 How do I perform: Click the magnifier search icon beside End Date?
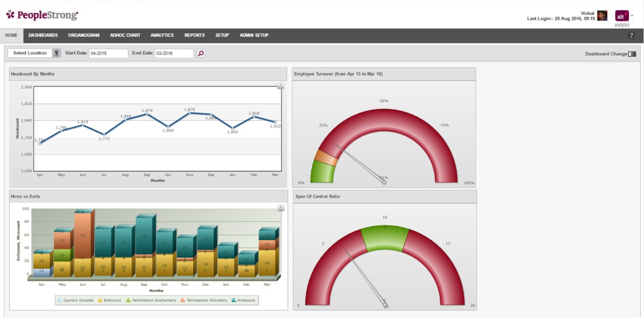(x=201, y=53)
